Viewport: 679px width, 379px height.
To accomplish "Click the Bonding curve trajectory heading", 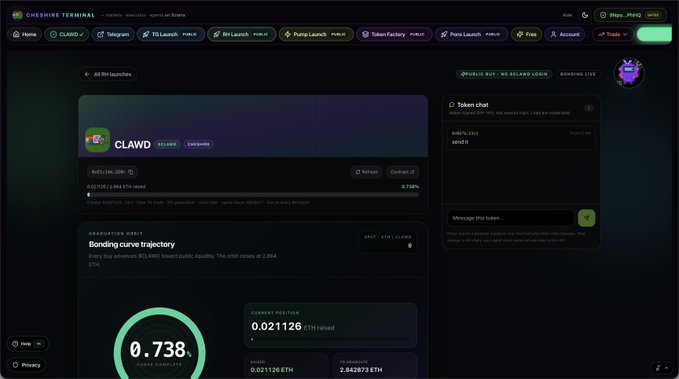I will [132, 244].
